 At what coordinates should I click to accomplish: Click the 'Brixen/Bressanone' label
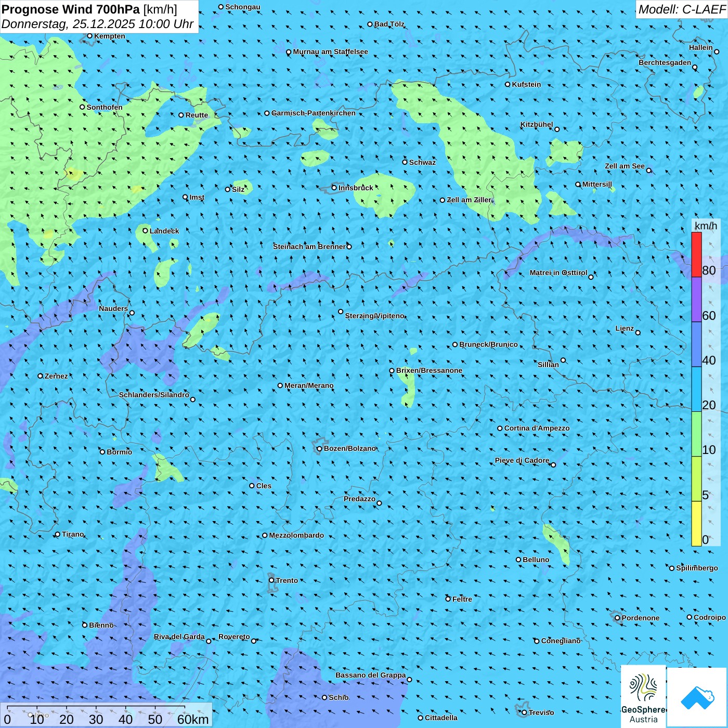pyautogui.click(x=429, y=371)
